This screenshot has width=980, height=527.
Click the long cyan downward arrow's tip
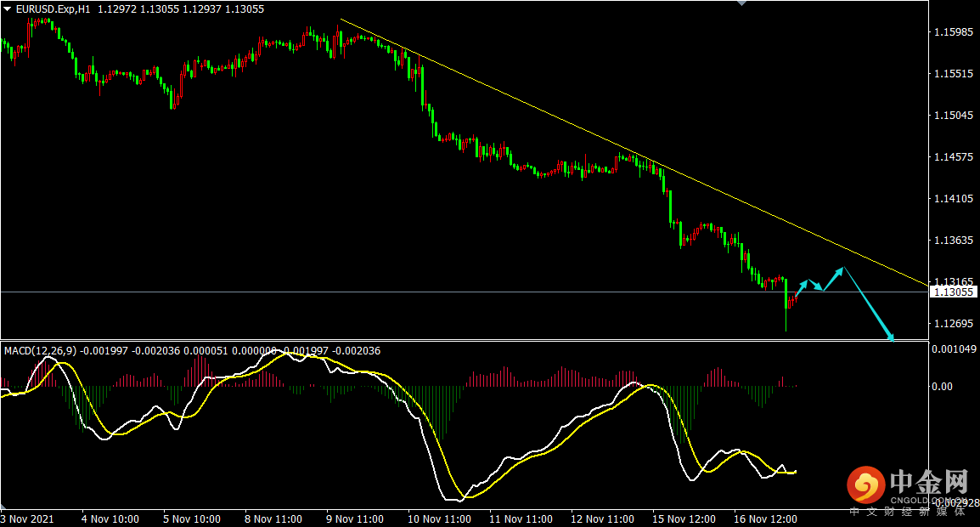[892, 337]
